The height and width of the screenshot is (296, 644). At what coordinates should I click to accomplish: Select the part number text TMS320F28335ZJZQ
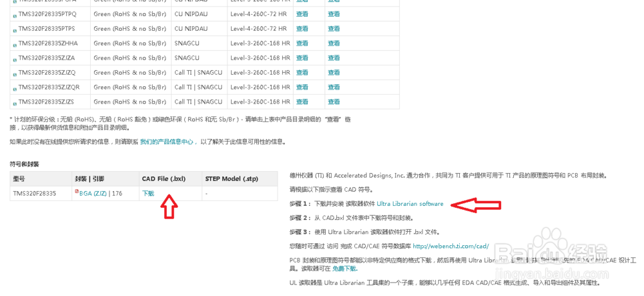pyautogui.click(x=47, y=72)
